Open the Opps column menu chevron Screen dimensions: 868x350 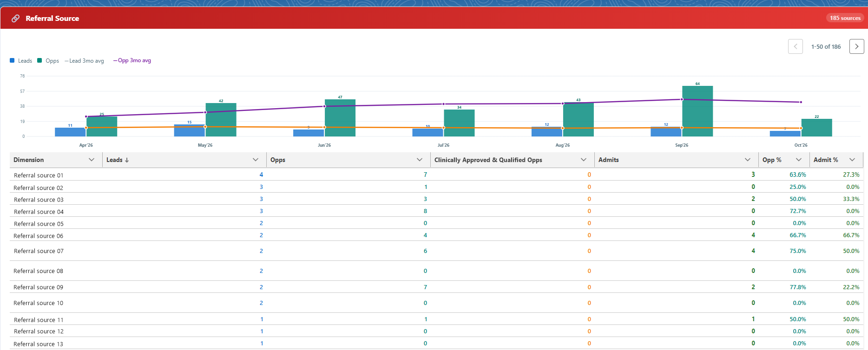(420, 160)
